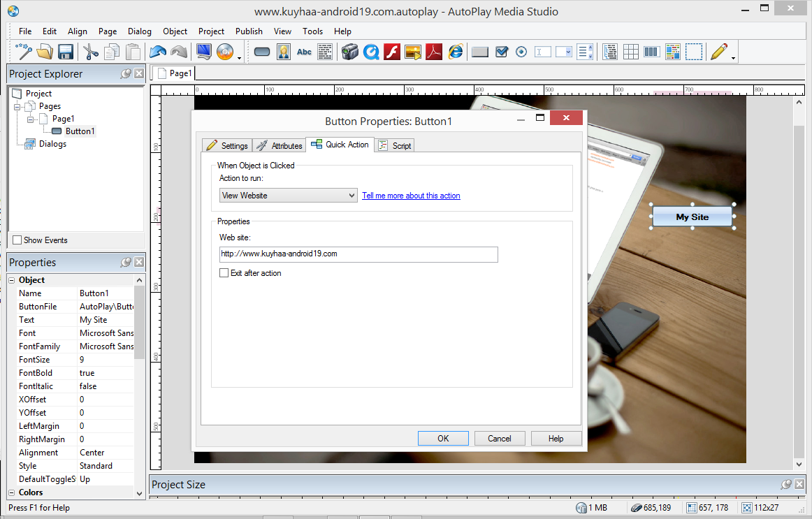Screen dimensions: 812x519
Task: Insert a Video object with camcorder icon
Action: click(x=350, y=52)
